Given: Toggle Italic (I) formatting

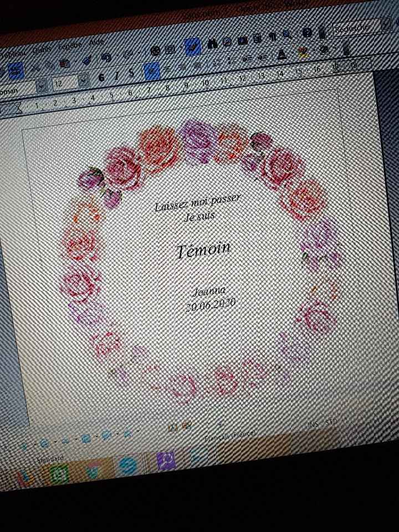Looking at the screenshot, I should [116, 75].
